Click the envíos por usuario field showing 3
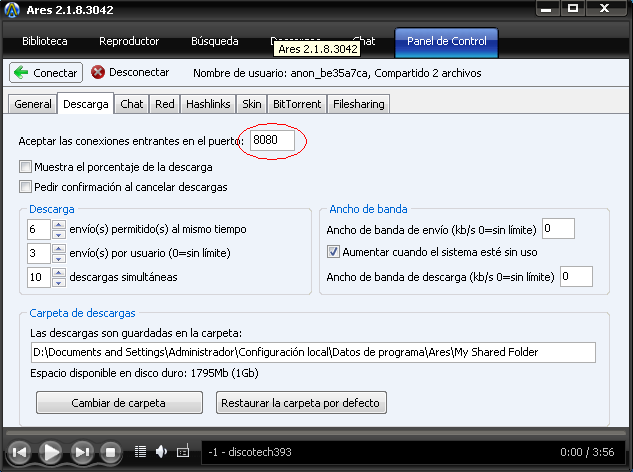The height and width of the screenshot is (472, 633). [39, 253]
